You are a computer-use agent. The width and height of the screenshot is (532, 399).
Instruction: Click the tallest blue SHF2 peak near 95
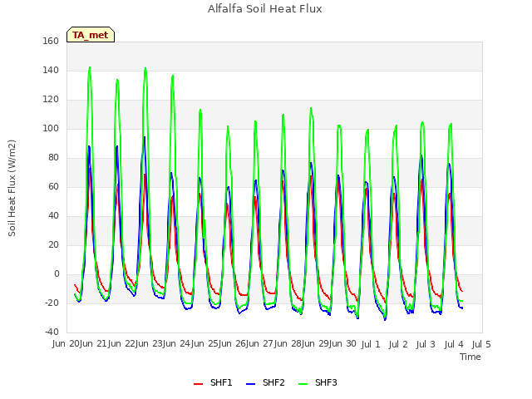coord(145,137)
